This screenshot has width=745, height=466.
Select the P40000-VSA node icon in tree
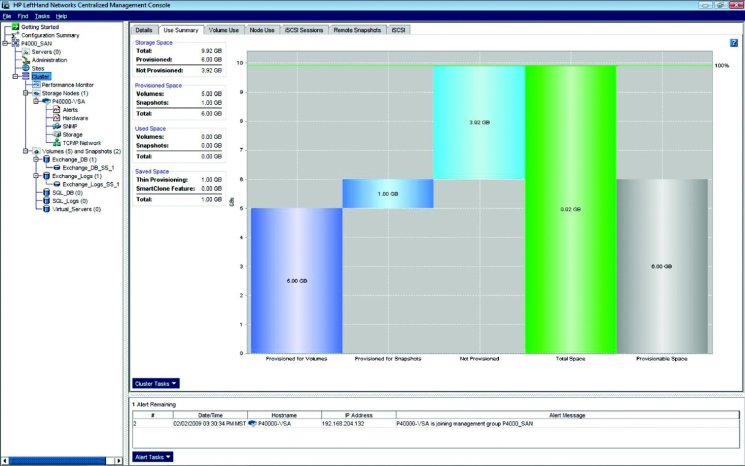pos(47,101)
